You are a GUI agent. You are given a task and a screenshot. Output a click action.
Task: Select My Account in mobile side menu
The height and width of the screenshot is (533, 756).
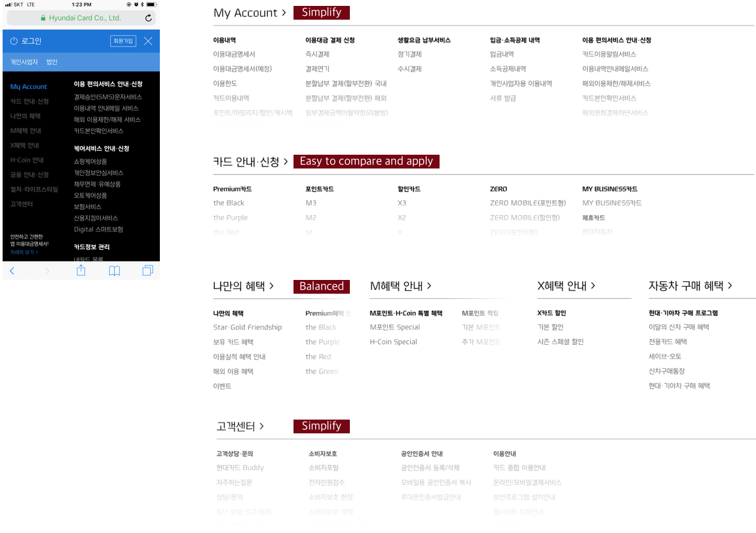(x=28, y=87)
